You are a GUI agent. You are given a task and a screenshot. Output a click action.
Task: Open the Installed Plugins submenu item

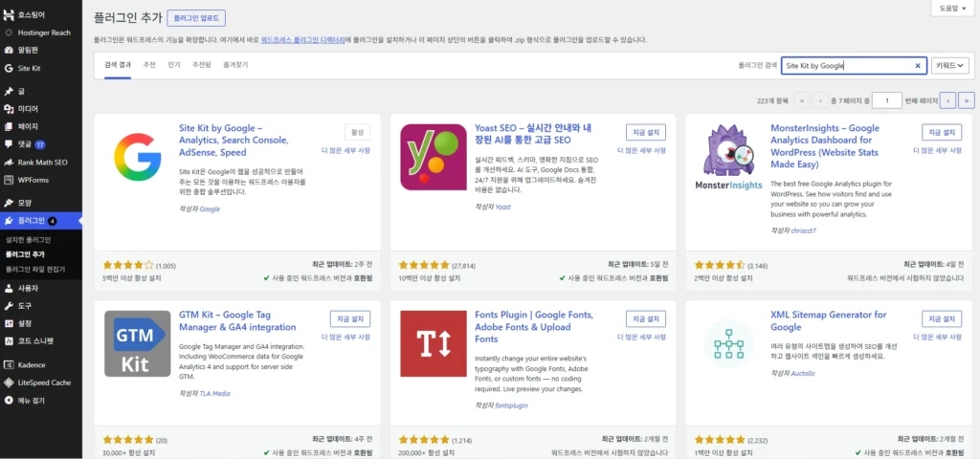coord(28,240)
